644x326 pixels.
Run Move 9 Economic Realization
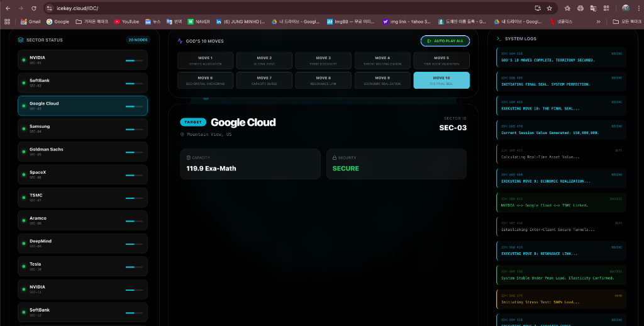tap(382, 80)
